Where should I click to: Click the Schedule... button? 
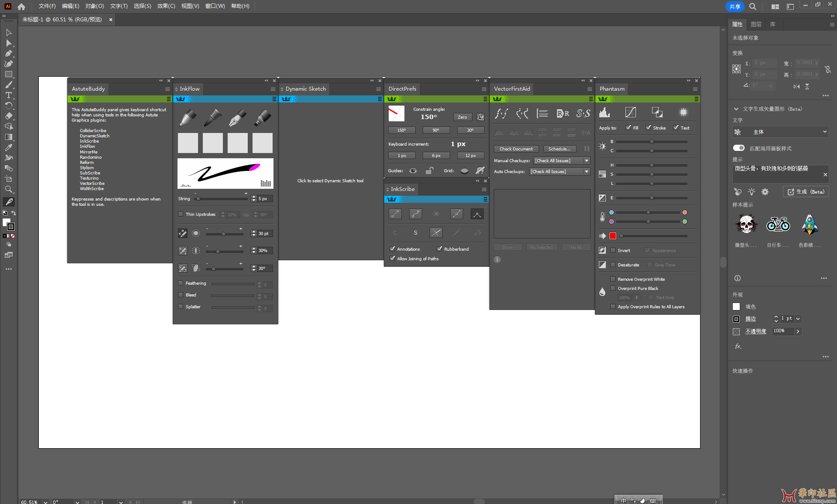[560, 149]
